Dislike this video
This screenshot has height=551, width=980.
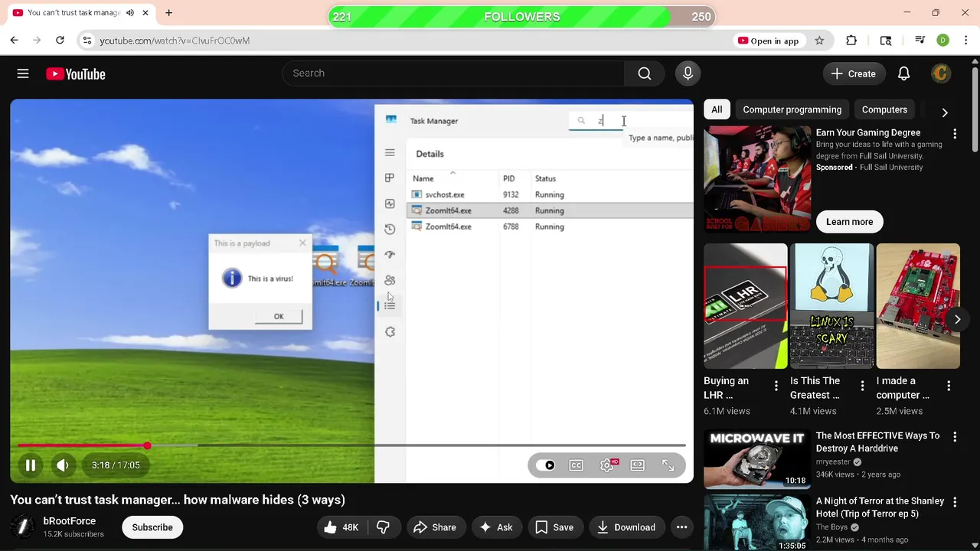point(384,527)
